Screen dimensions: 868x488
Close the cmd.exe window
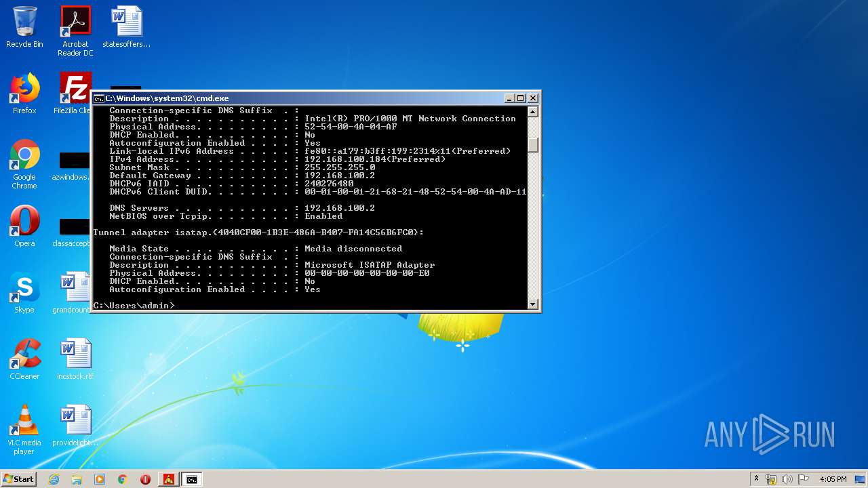(x=532, y=98)
